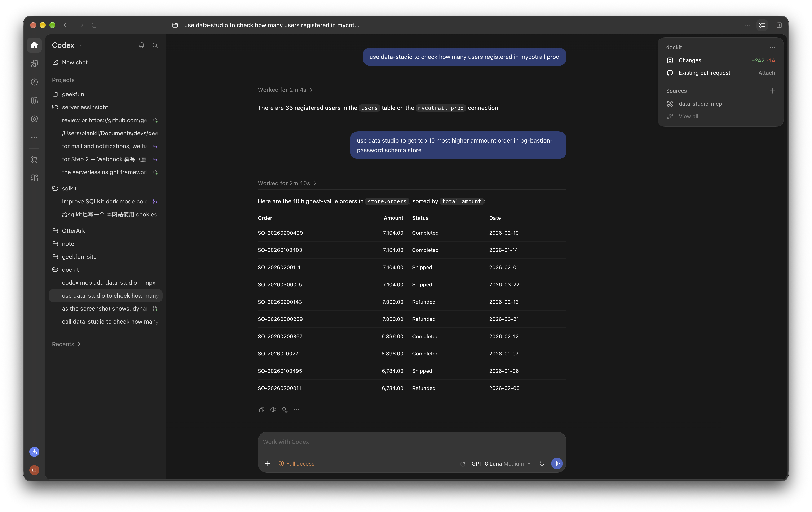Open the title bar more options ellipsis

pos(748,25)
